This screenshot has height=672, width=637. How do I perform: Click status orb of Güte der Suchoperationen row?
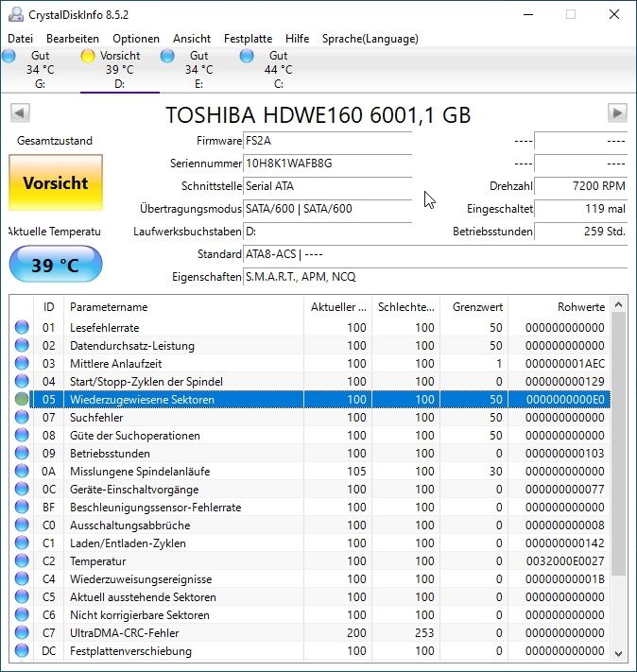point(22,435)
